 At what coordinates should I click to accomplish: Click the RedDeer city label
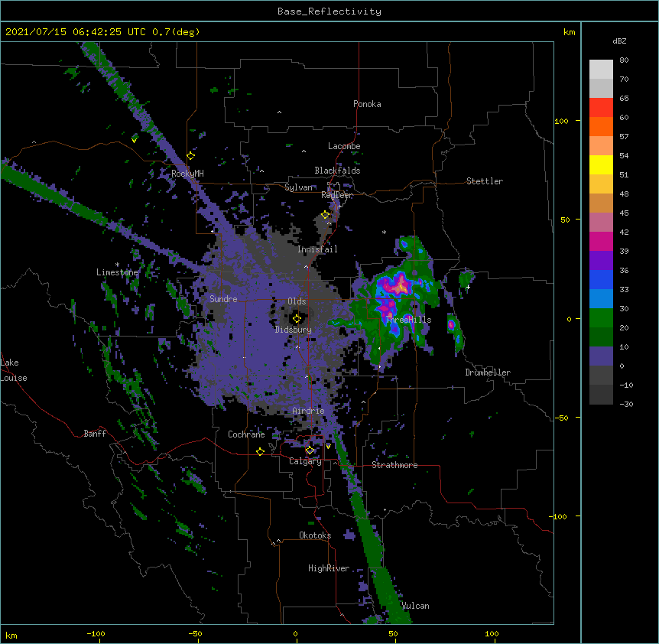point(337,195)
